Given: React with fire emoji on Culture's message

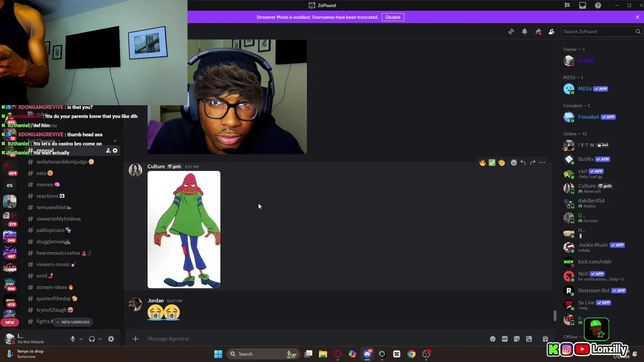Looking at the screenshot, I should coord(482,162).
